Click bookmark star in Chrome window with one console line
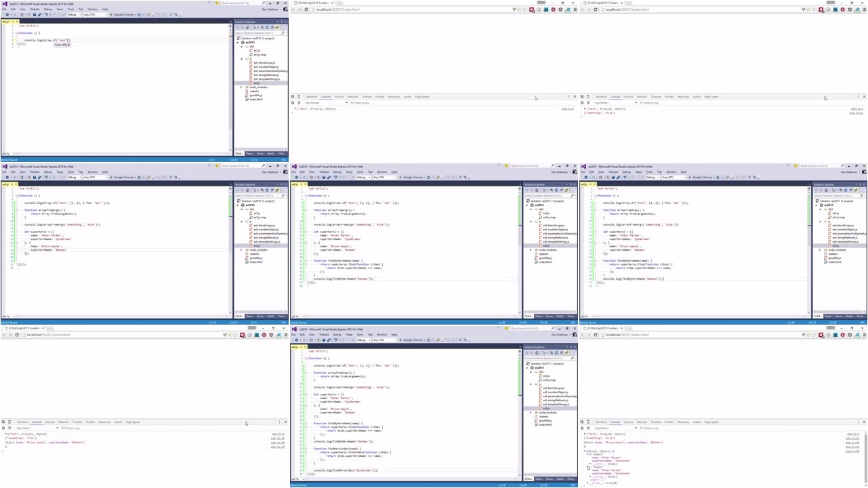The image size is (868, 488). click(x=524, y=9)
